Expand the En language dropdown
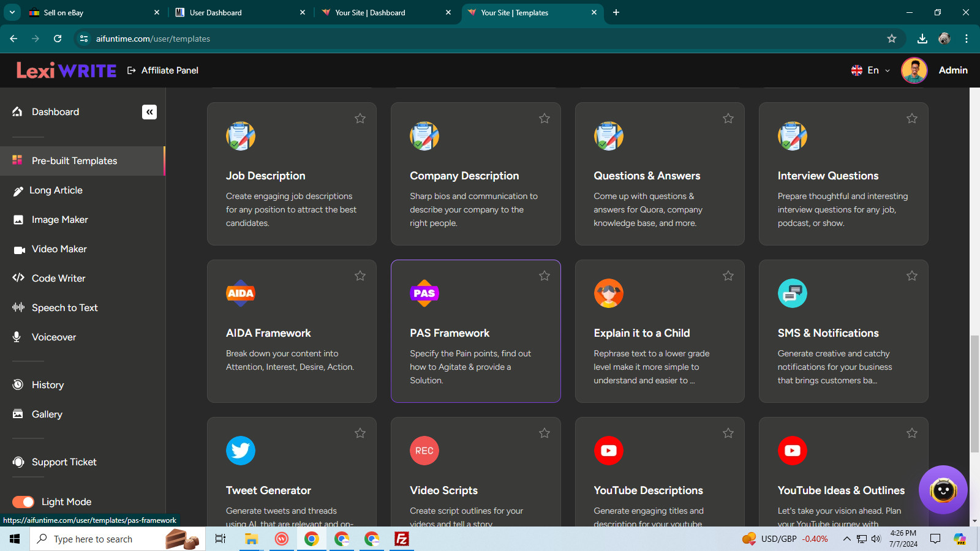This screenshot has height=551, width=980. 871,70
